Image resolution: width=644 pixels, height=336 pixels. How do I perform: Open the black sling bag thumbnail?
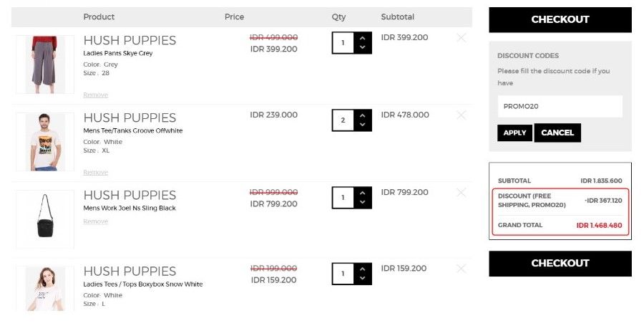coord(45,219)
